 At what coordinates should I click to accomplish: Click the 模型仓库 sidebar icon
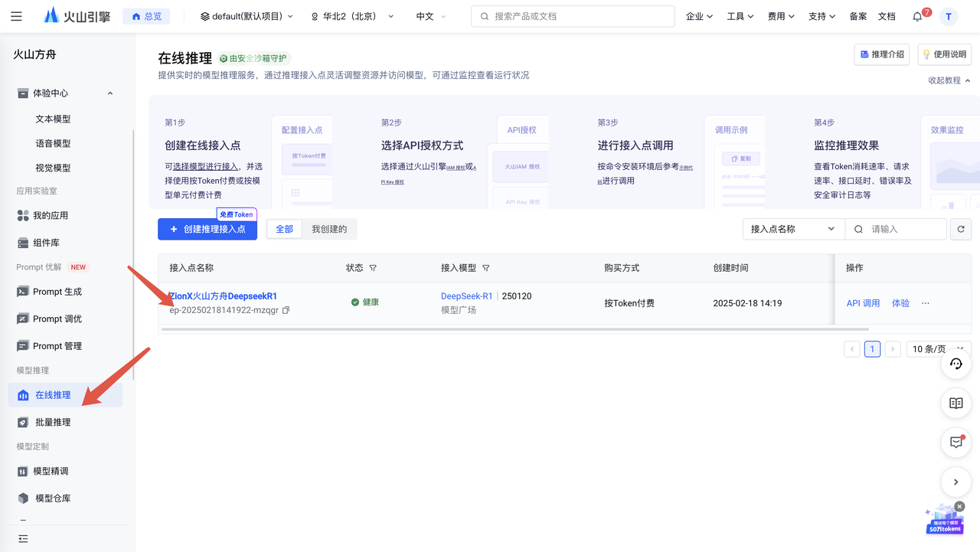(23, 498)
